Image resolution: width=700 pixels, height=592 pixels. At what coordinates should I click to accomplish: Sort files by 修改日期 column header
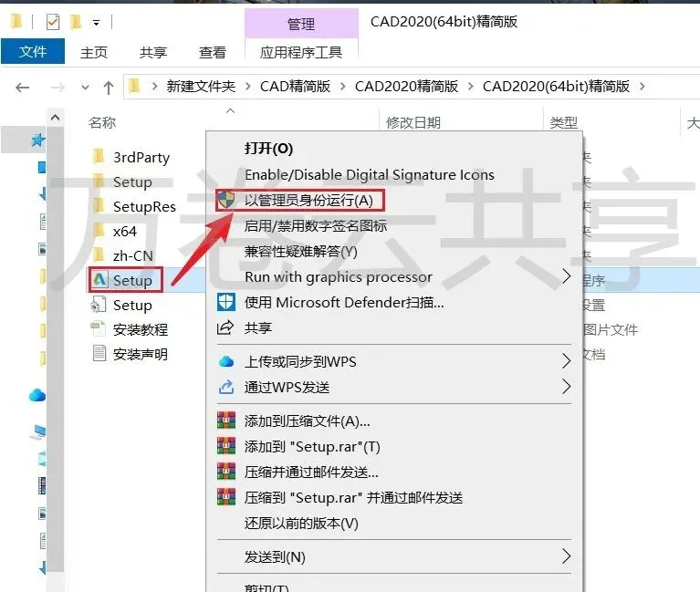(413, 122)
